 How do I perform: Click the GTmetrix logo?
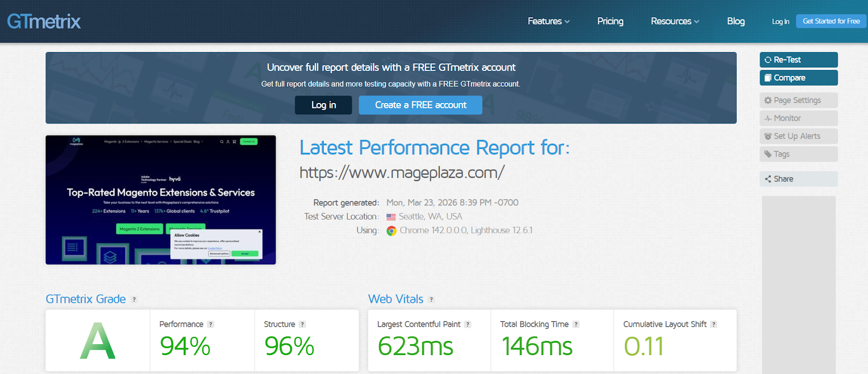44,22
